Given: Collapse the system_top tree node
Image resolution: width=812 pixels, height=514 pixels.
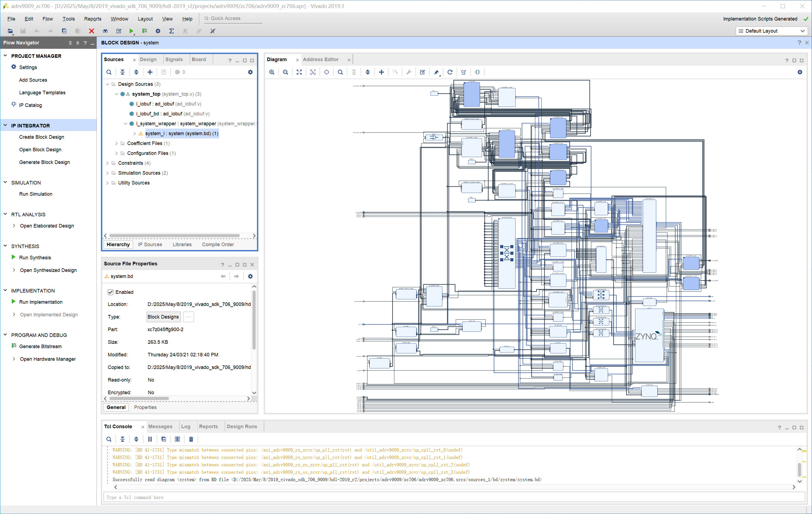Looking at the screenshot, I should 116,94.
